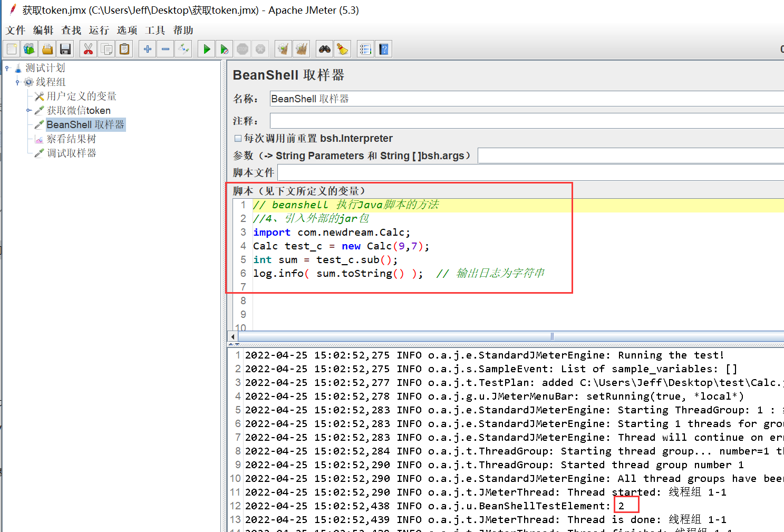
Task: Collapse all tree nodes with minus icon
Action: 166,49
